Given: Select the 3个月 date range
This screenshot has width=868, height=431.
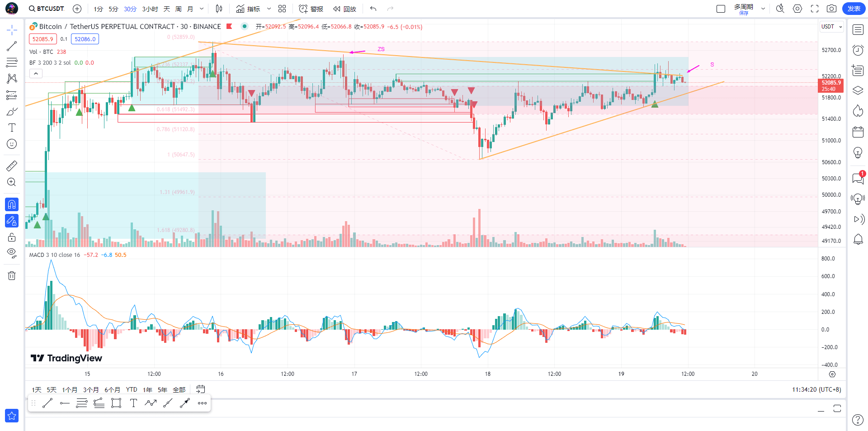Looking at the screenshot, I should [91, 389].
